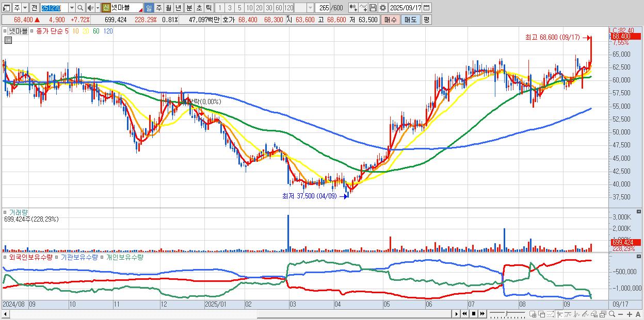
Task: Select the 5 interval button
Action: 239,8
